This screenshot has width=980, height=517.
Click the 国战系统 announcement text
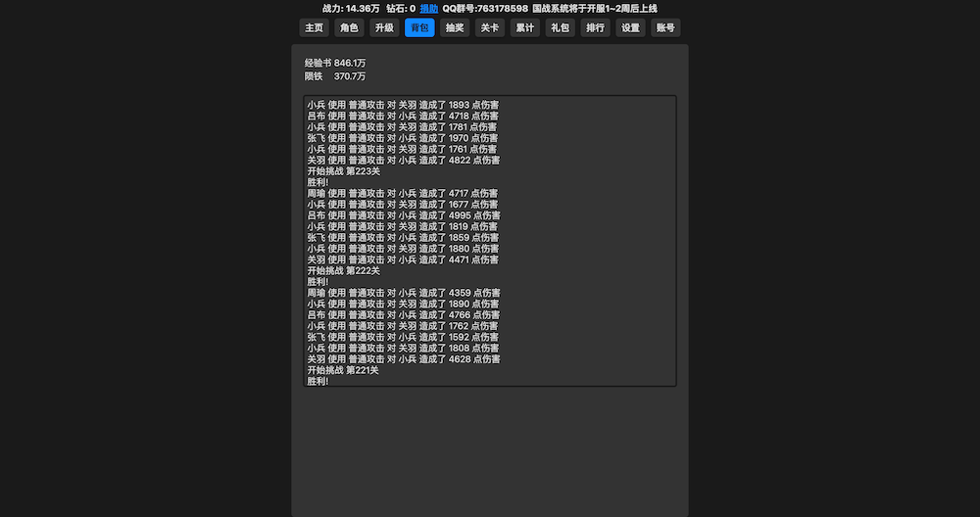point(595,8)
